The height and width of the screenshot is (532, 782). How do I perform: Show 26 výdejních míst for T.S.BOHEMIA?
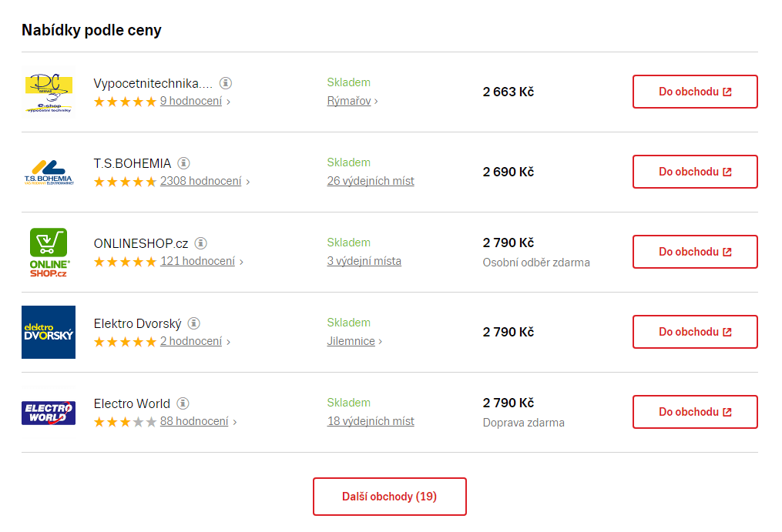371,181
